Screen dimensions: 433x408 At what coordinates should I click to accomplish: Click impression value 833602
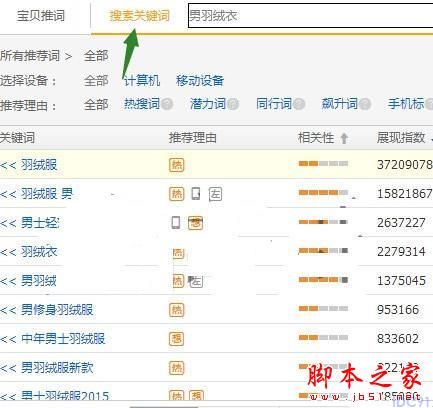pyautogui.click(x=398, y=339)
